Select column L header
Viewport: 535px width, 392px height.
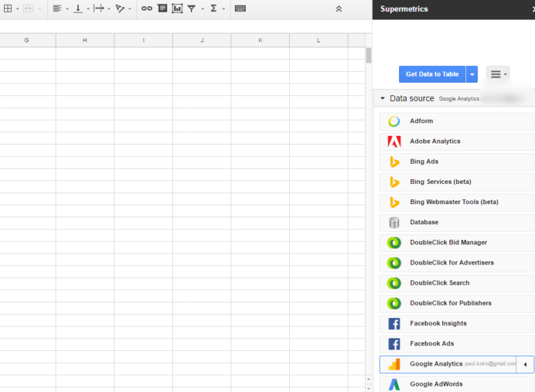(318, 40)
